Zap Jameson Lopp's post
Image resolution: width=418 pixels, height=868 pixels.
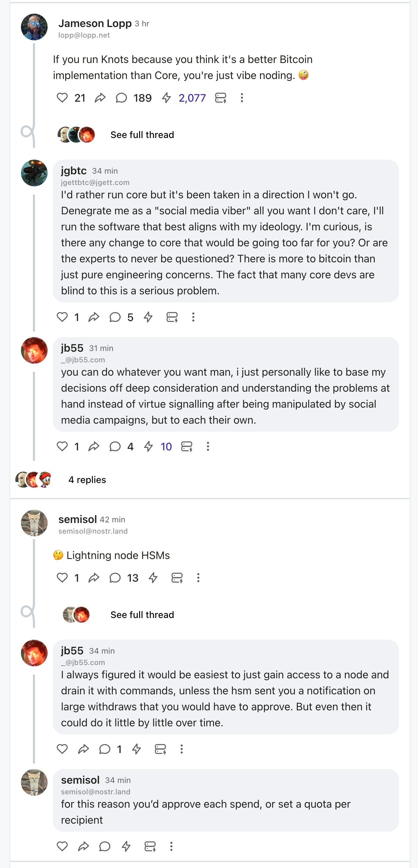pos(166,98)
